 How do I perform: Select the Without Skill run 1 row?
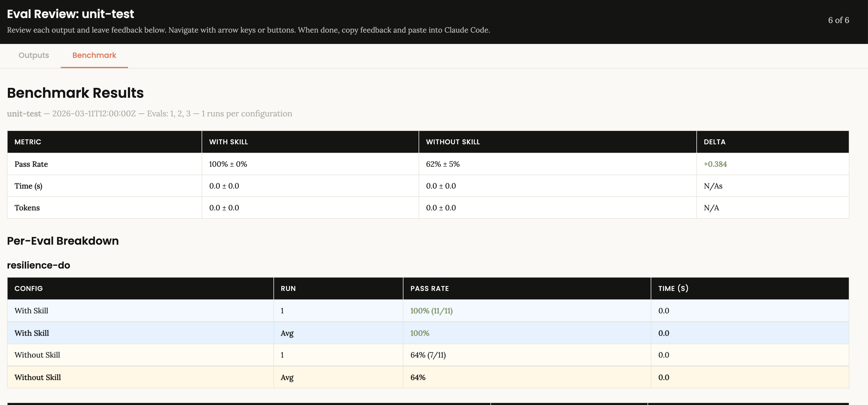[37, 355]
